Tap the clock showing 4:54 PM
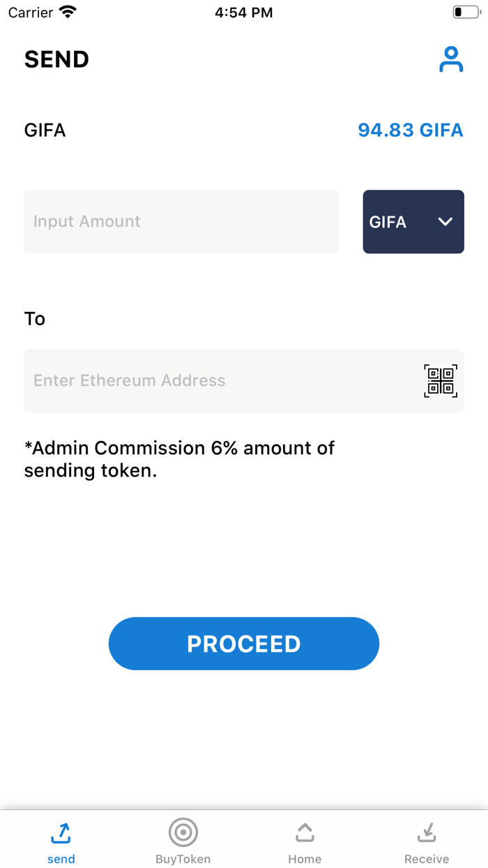 coord(244,12)
